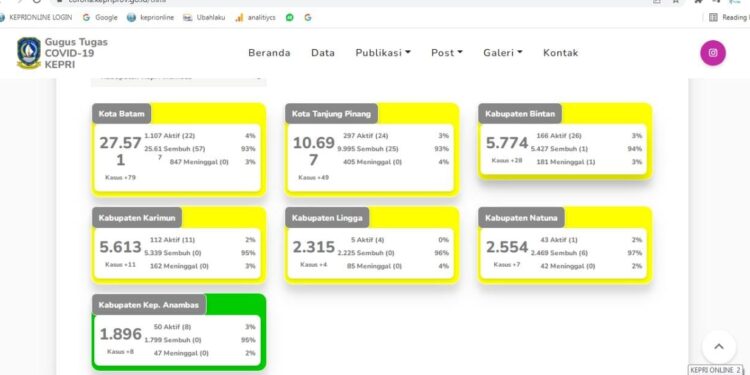The image size is (750, 375).
Task: Click '50 Aktif (8)' in Anambas card
Action: [x=172, y=327]
